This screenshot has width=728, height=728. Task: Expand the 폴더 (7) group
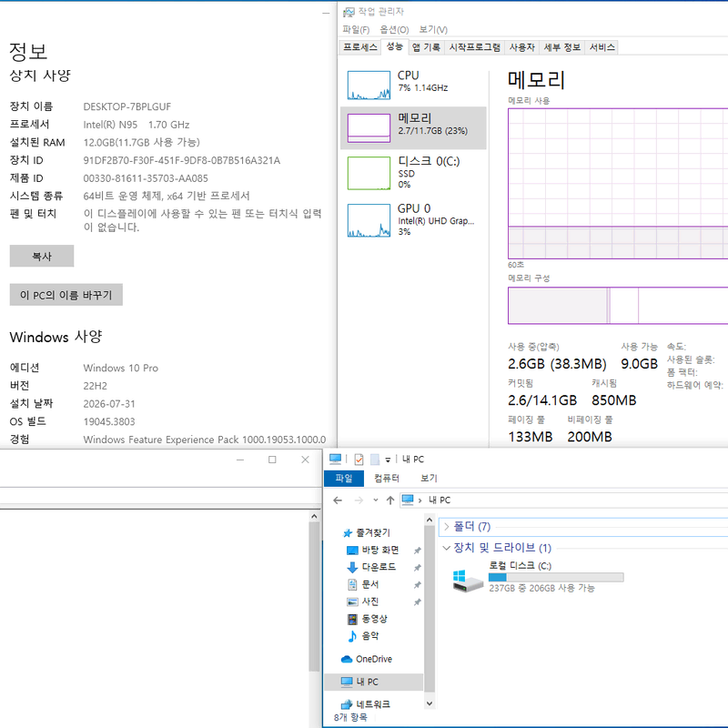[446, 526]
